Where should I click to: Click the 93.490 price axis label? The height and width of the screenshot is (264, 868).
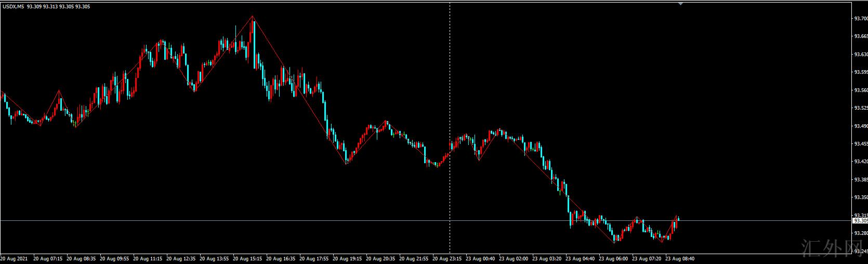click(860, 126)
